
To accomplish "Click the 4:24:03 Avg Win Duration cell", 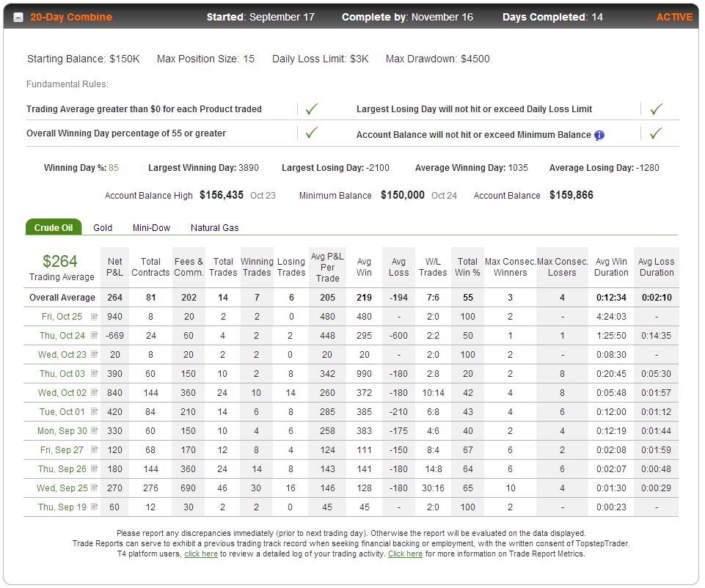I will [611, 317].
